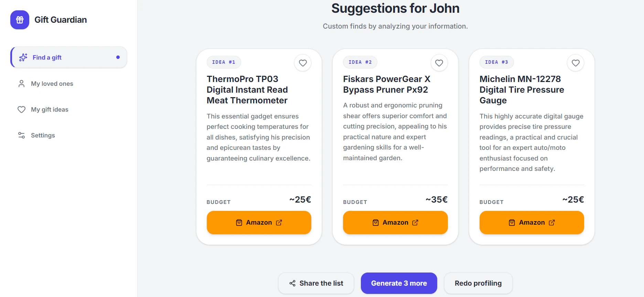The width and height of the screenshot is (644, 297).
Task: Favorite the ThermoPro thermometer with its heart
Action: 303,63
